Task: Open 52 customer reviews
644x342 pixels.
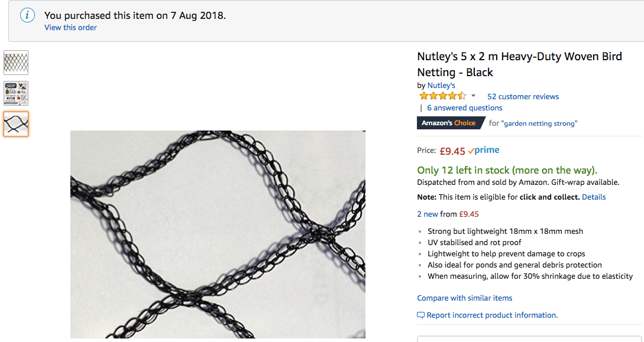Action: (x=523, y=96)
